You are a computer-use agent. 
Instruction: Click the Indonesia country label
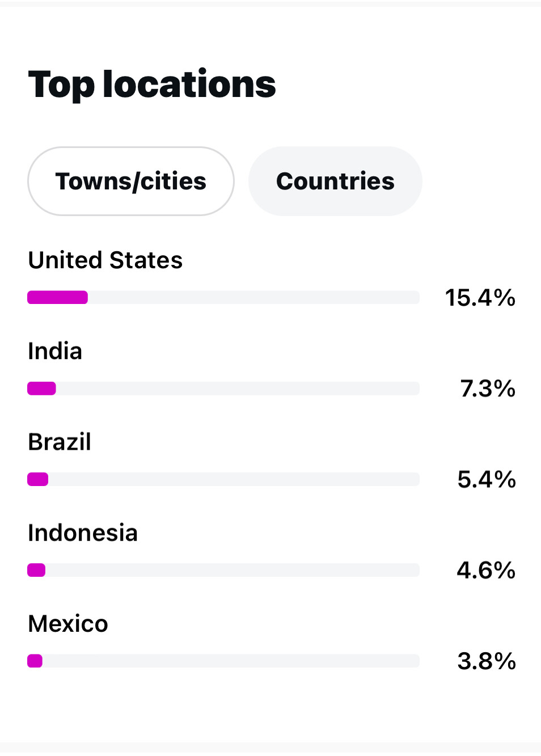(x=83, y=533)
